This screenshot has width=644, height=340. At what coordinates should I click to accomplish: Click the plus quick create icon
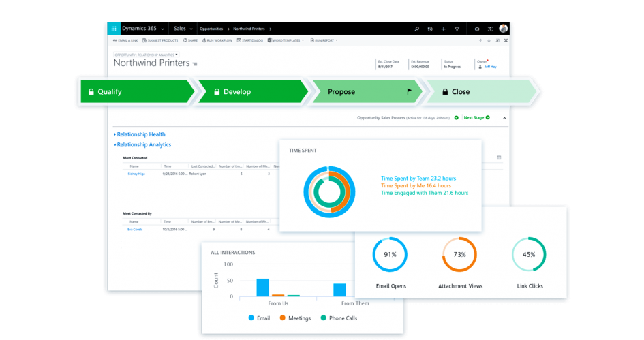443,29
